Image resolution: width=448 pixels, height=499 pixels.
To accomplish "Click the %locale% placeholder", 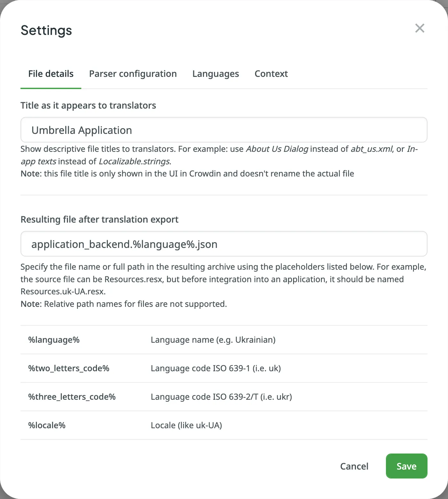I will (47, 425).
